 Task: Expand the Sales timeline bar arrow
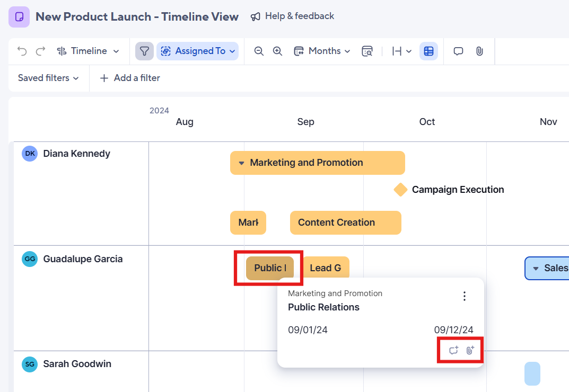point(536,268)
